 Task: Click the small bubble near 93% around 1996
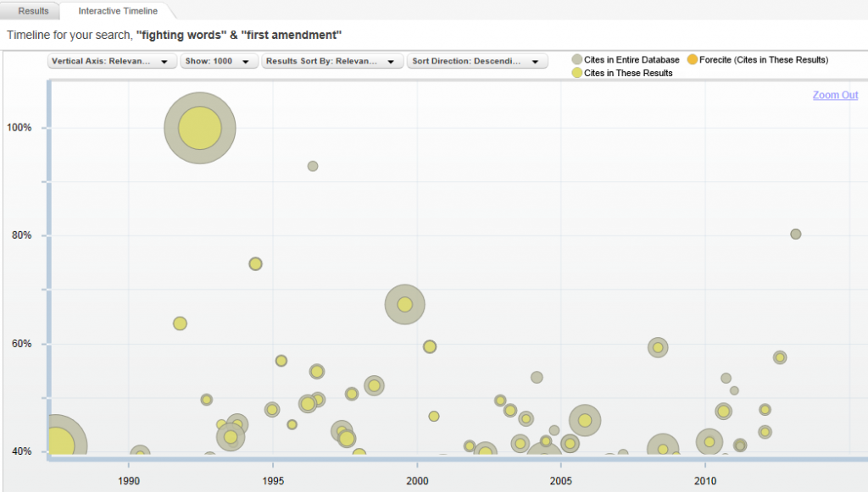click(x=313, y=166)
